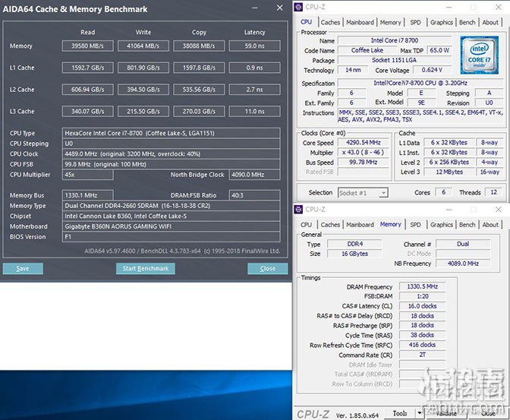Close AIDA64 window with the X icon
Image resolution: width=510 pixels, height=420 pixels.
click(280, 8)
